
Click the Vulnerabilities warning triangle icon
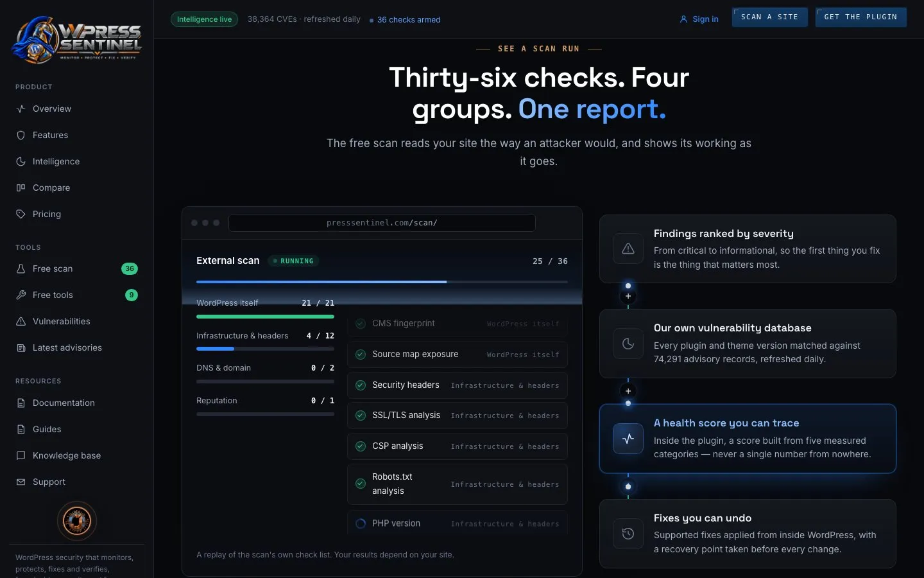coord(21,322)
